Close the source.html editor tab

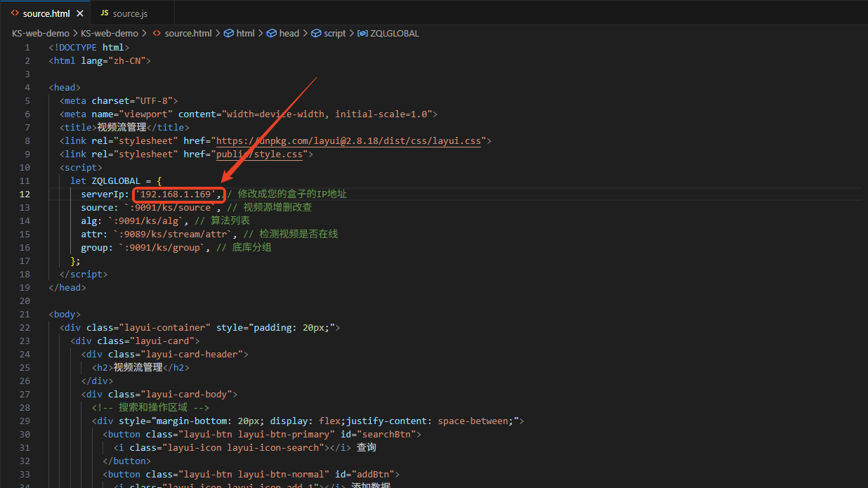coord(79,13)
